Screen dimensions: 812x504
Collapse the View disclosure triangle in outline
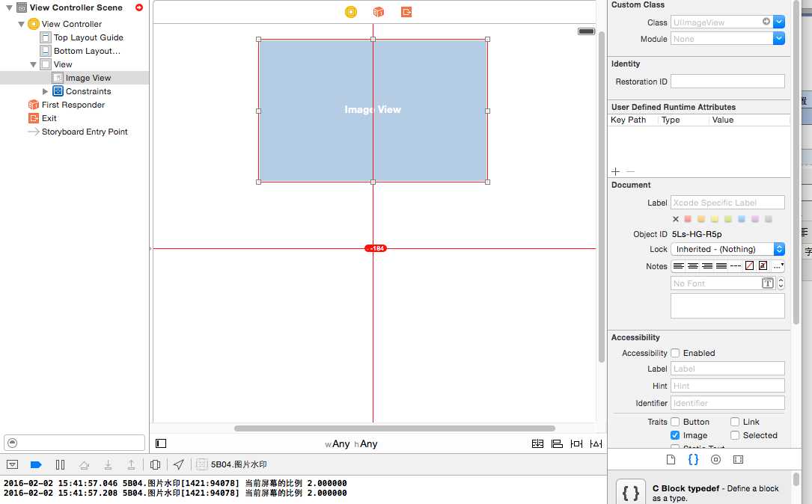(x=33, y=64)
